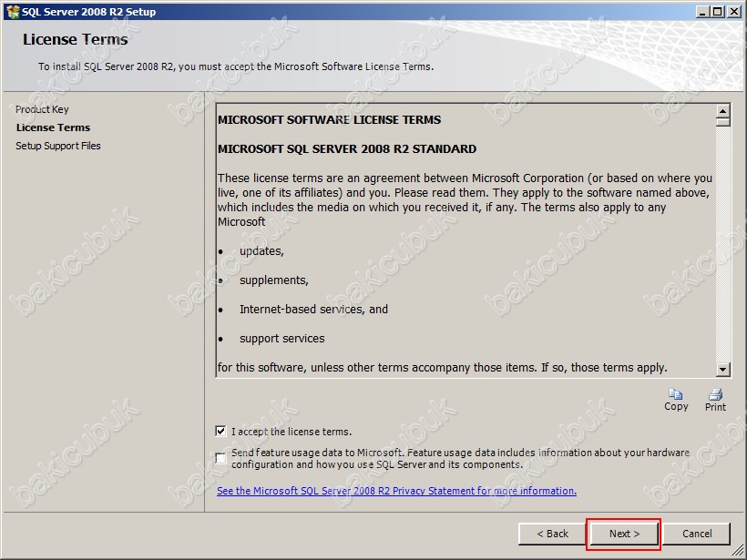Click the Cancel button

click(x=697, y=534)
